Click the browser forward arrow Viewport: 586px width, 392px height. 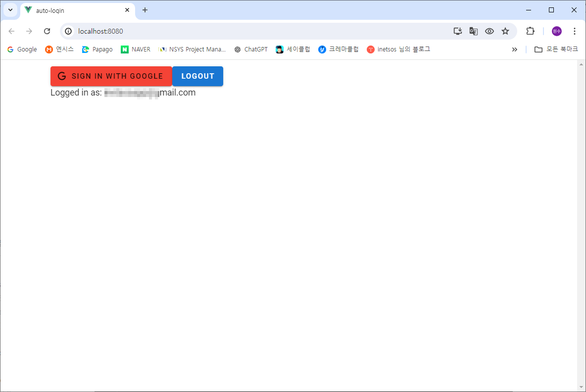pos(29,31)
